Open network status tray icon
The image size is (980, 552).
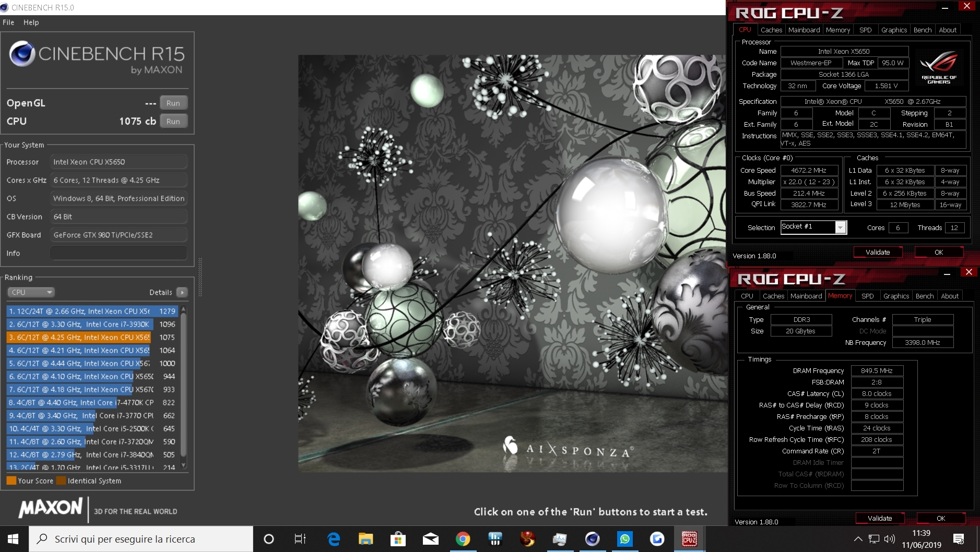point(874,539)
